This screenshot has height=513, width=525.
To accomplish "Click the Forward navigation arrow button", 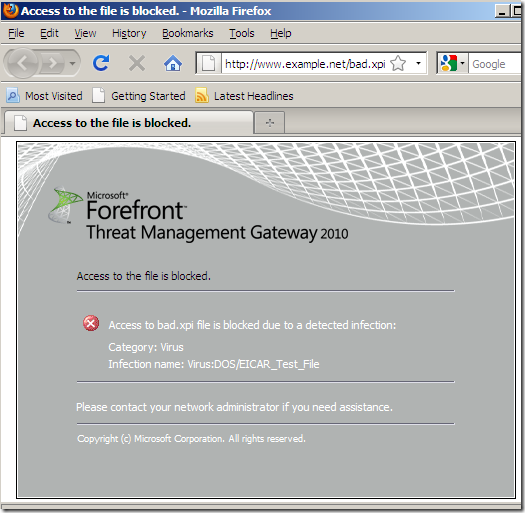I will [52, 63].
